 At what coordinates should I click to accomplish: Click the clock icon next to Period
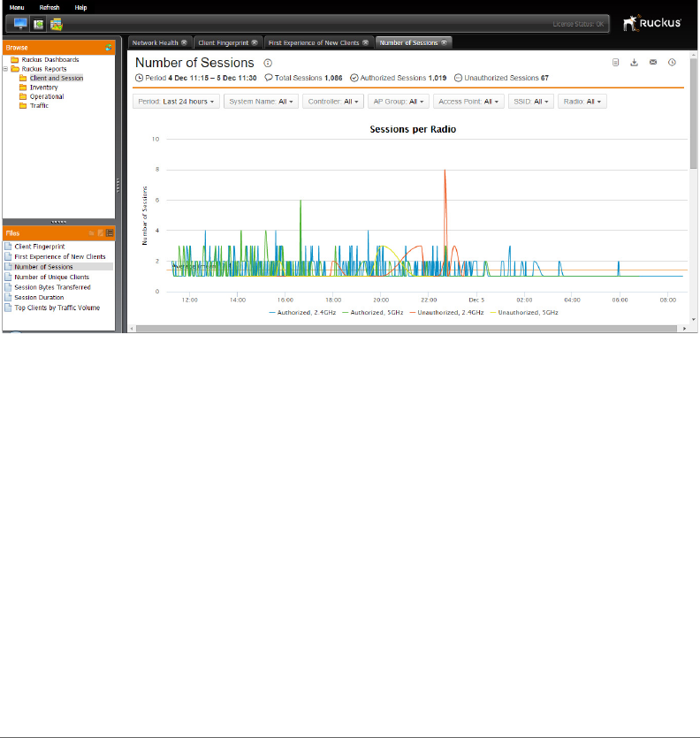[140, 78]
